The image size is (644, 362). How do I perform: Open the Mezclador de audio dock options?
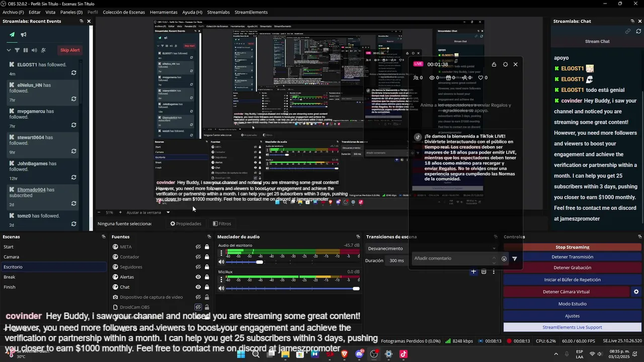point(358,237)
